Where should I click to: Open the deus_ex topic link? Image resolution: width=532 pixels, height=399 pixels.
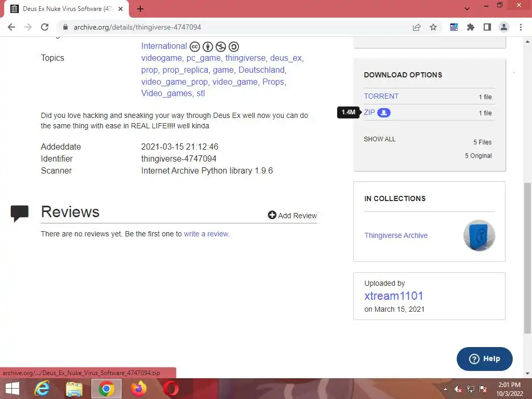286,58
